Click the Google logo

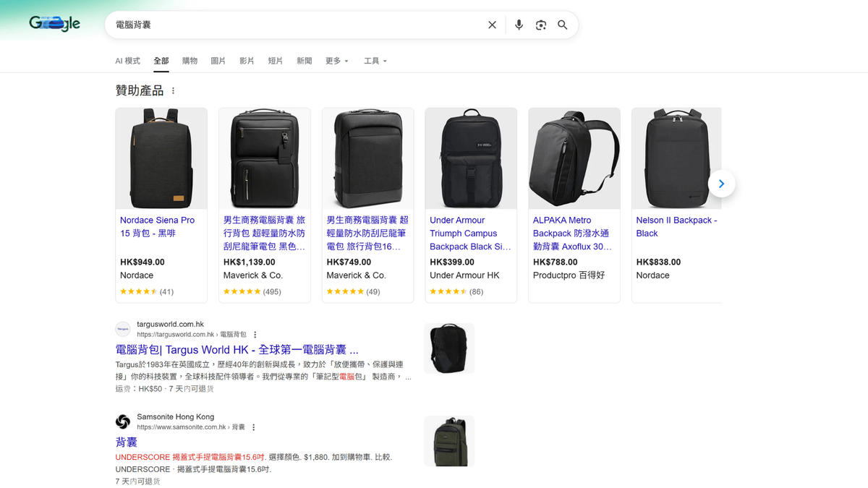coord(54,23)
